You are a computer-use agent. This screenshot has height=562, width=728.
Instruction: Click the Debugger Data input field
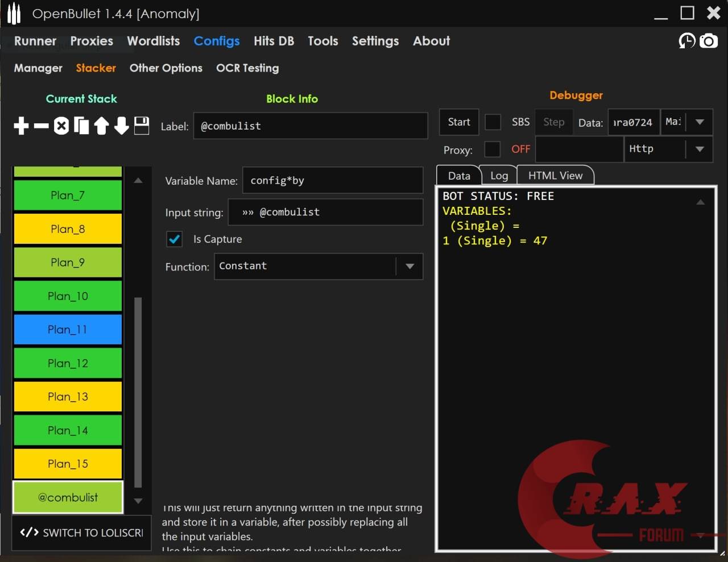click(634, 122)
